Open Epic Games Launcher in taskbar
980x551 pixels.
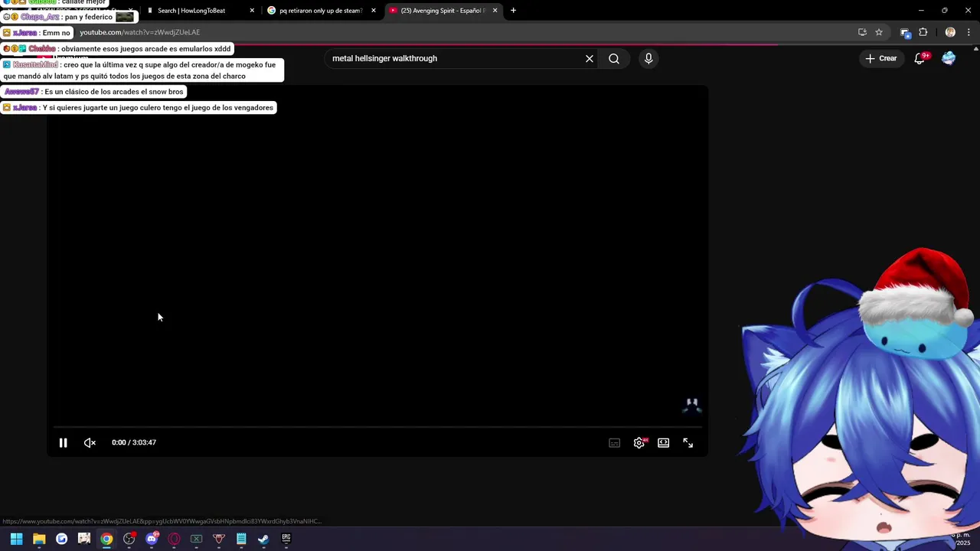[x=286, y=539]
